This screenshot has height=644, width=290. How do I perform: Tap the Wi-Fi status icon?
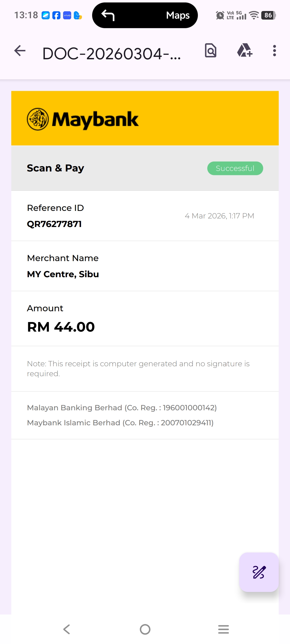click(x=254, y=15)
